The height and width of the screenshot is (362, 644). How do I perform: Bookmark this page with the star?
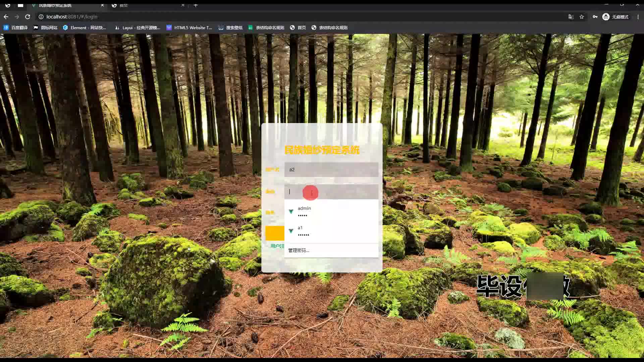pyautogui.click(x=582, y=17)
